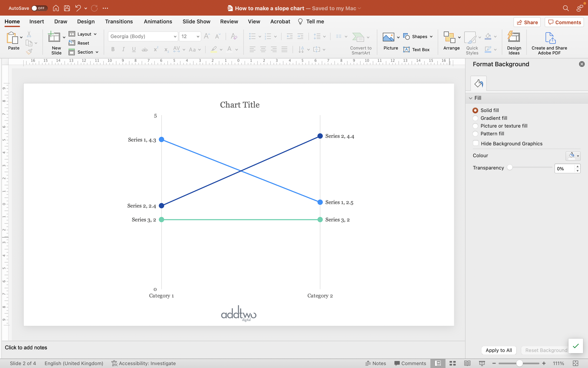Open Design Ideas pane

click(x=514, y=43)
